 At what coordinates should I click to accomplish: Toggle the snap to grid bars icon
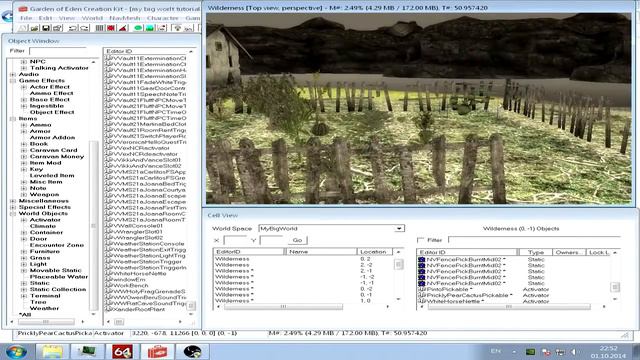click(x=100, y=28)
